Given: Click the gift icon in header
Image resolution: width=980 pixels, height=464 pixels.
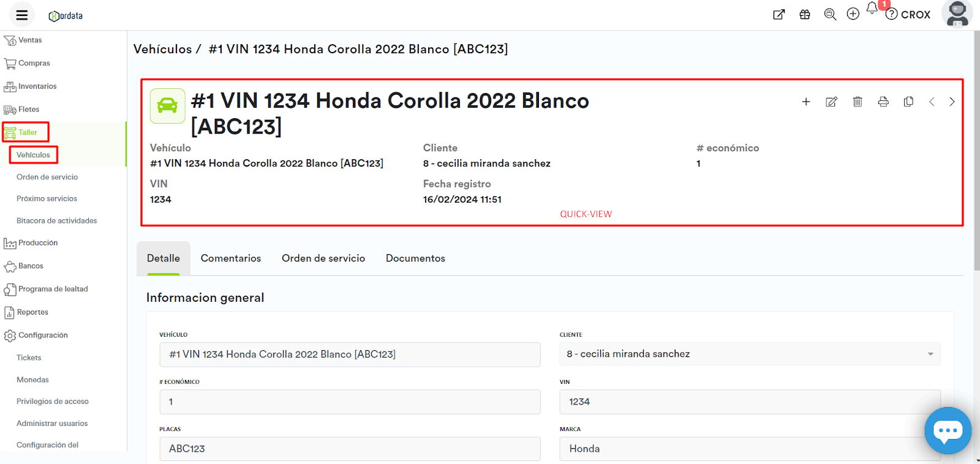Looking at the screenshot, I should pyautogui.click(x=805, y=15).
